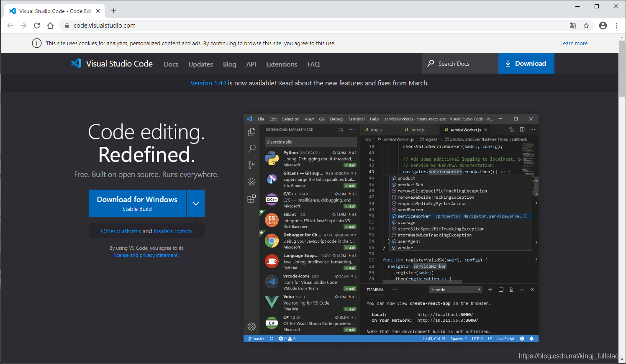Click the Source Control branch icon
626x364 pixels.
[x=251, y=165]
